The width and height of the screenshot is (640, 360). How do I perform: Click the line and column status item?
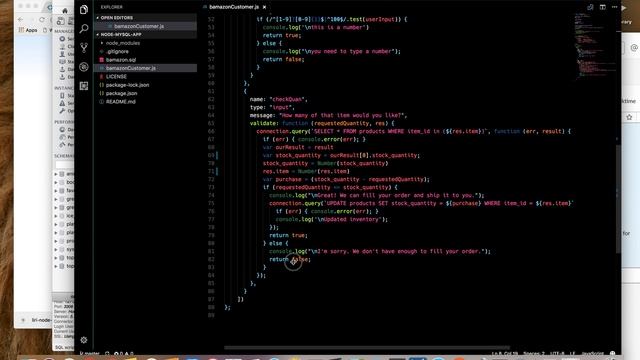click(504, 353)
